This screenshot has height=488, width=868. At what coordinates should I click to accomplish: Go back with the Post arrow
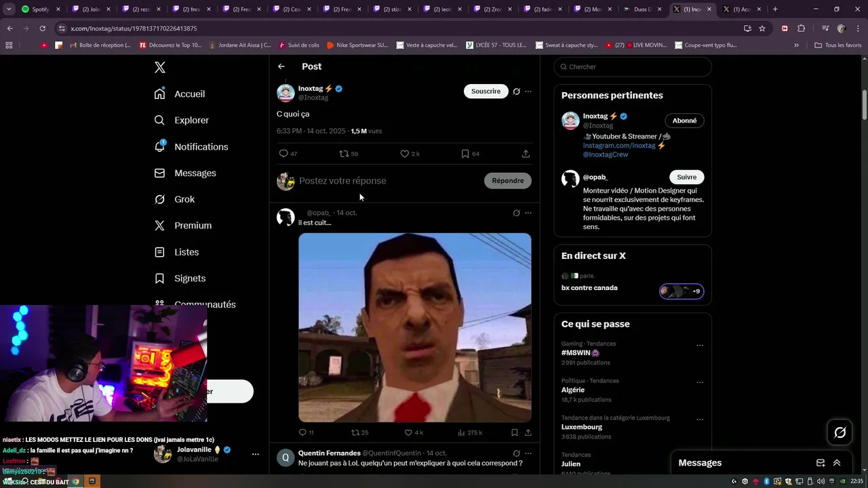click(x=281, y=66)
